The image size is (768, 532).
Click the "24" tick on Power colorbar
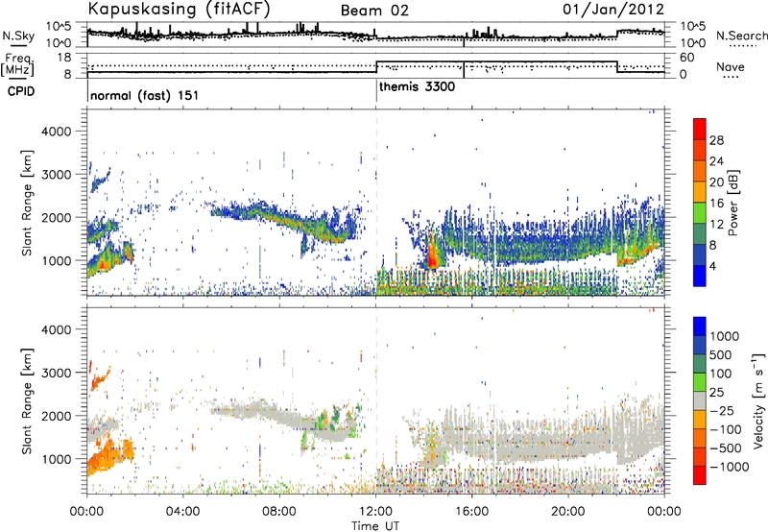click(x=716, y=161)
